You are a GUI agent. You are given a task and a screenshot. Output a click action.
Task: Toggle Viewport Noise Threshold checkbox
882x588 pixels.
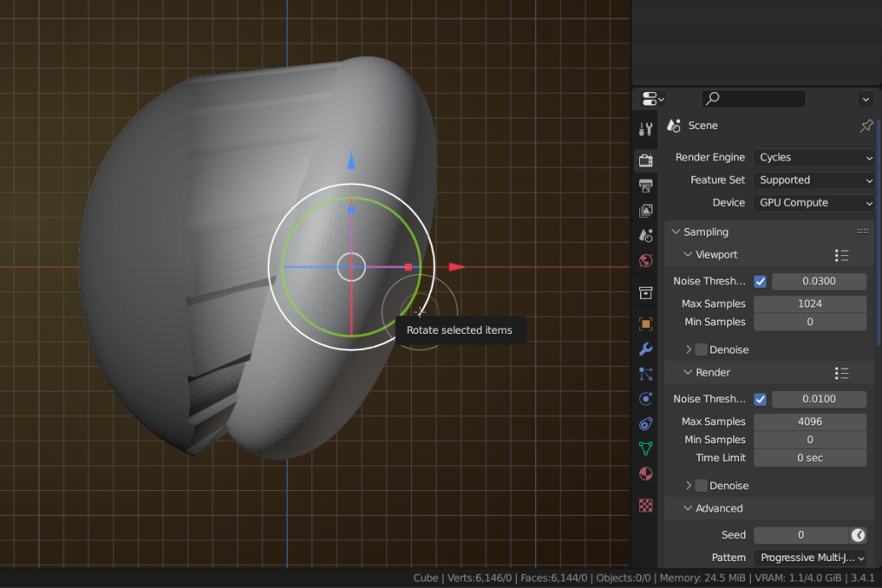pyautogui.click(x=760, y=281)
